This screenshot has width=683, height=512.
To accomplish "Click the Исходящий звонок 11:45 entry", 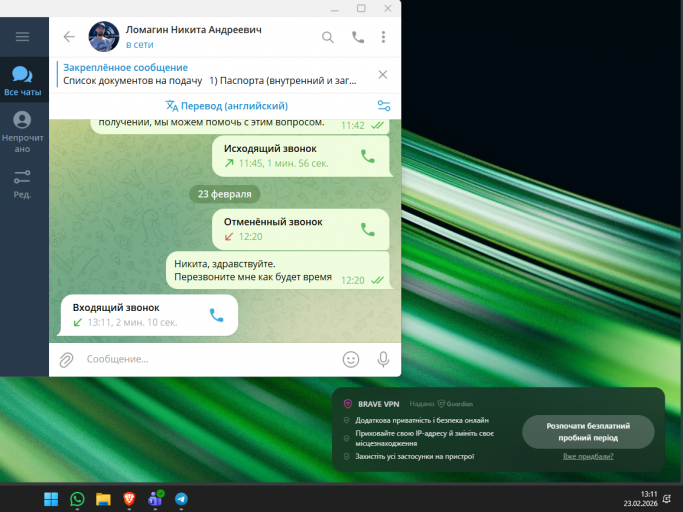I will [300, 156].
